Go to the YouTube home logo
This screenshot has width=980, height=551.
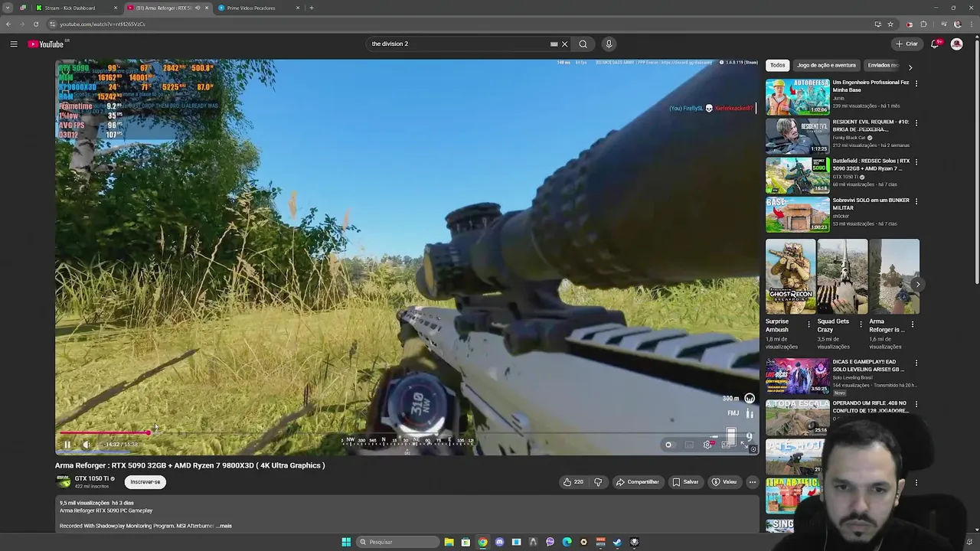coord(46,44)
